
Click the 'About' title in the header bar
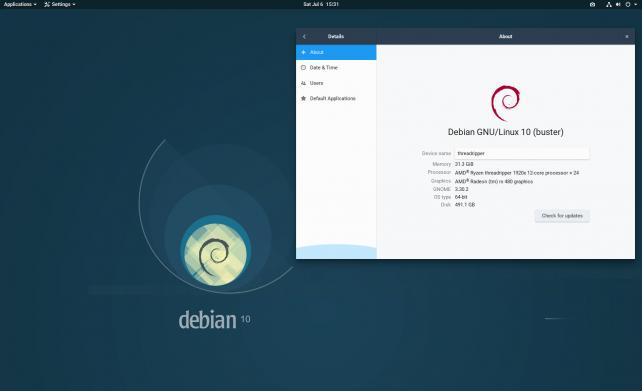click(x=506, y=36)
